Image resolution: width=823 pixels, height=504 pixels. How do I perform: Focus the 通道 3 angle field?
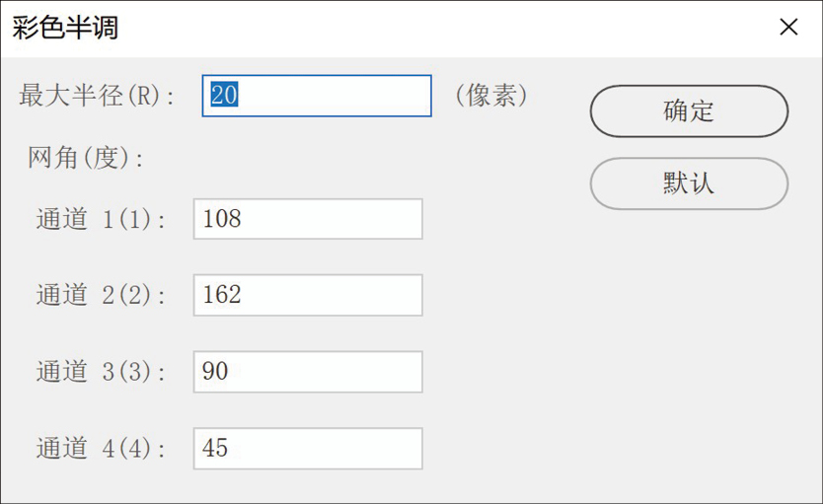(308, 372)
